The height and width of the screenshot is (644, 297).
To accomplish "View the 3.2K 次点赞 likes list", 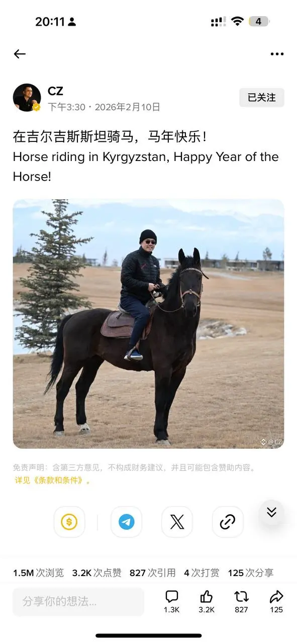I will click(x=97, y=573).
